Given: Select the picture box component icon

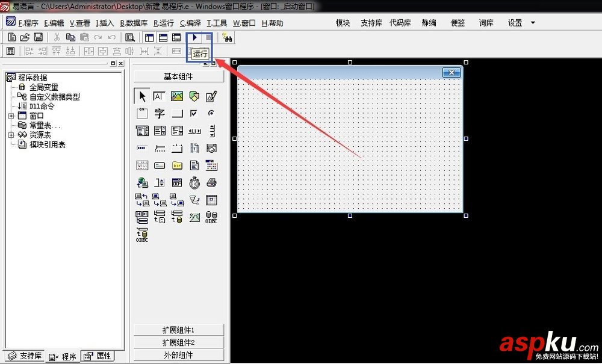Looking at the screenshot, I should point(176,96).
